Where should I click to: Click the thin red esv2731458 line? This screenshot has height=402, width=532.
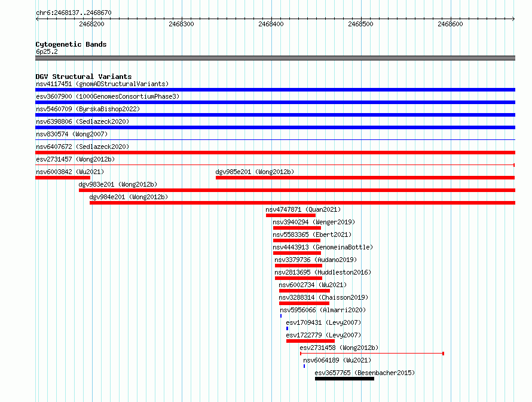tap(372, 354)
